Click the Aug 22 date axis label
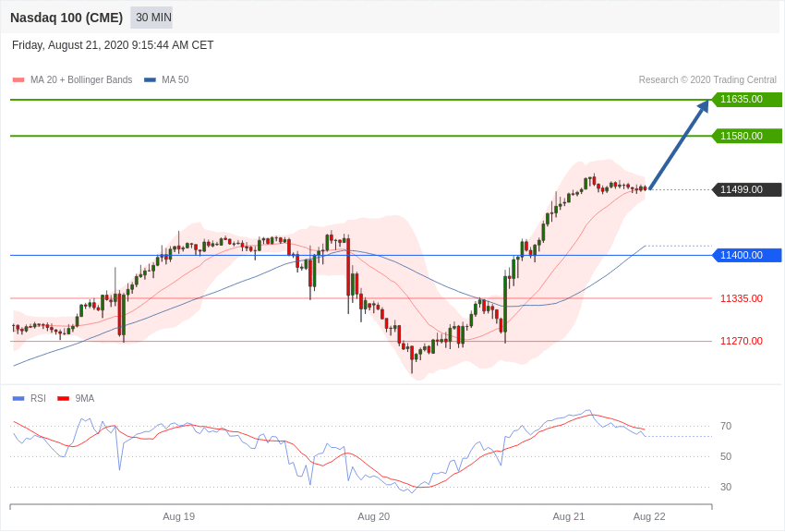Image resolution: width=785 pixels, height=532 pixels. (x=649, y=516)
